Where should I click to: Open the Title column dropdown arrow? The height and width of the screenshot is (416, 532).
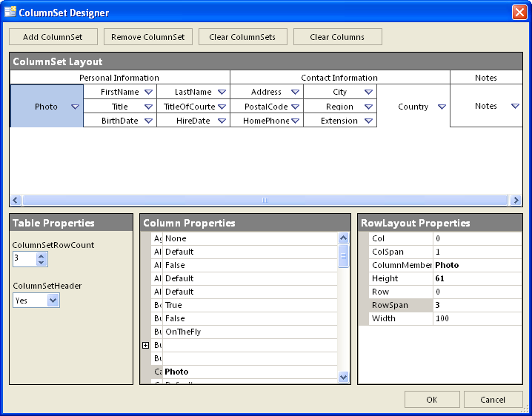click(148, 107)
